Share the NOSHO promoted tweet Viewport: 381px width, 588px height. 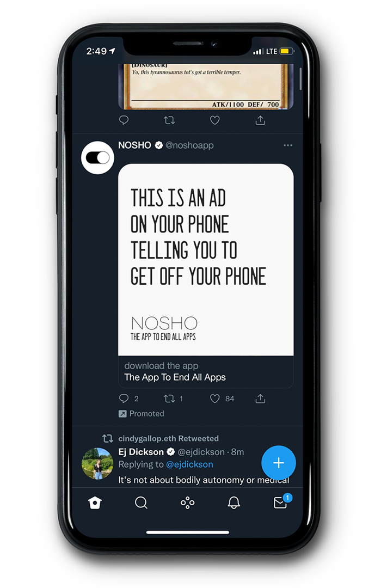(260, 398)
